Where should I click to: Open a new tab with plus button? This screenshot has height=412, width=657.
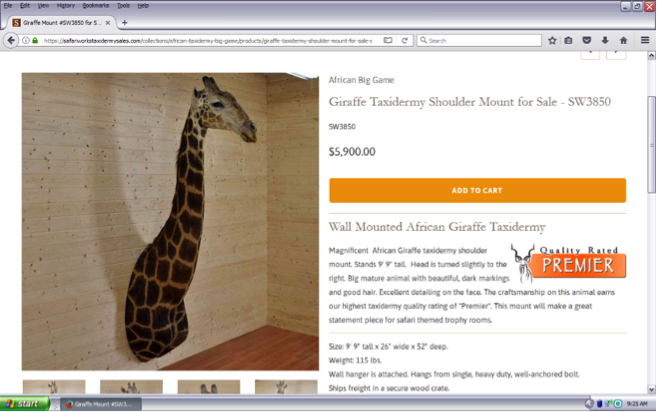click(124, 23)
